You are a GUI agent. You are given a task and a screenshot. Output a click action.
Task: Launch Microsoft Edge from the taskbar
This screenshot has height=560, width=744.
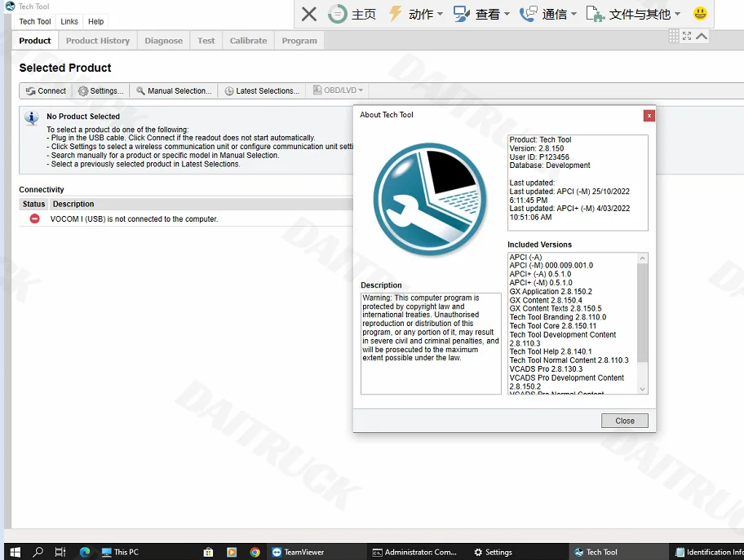click(x=85, y=552)
